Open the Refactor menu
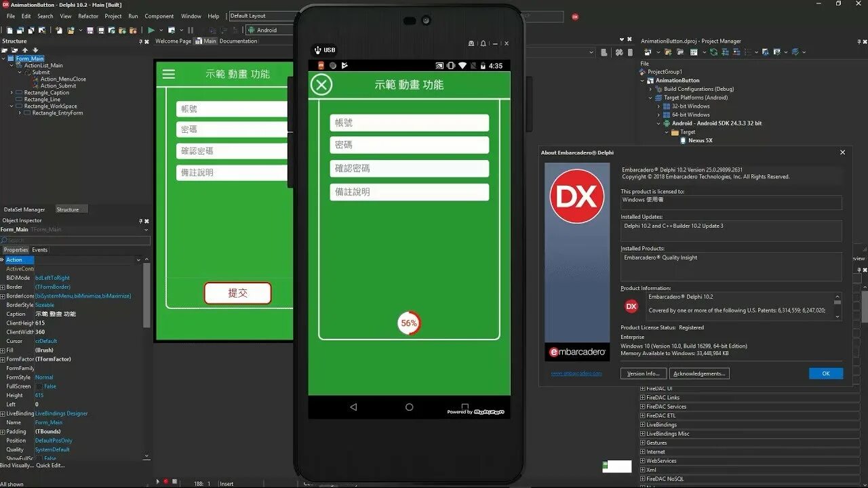The height and width of the screenshot is (488, 868). click(88, 16)
